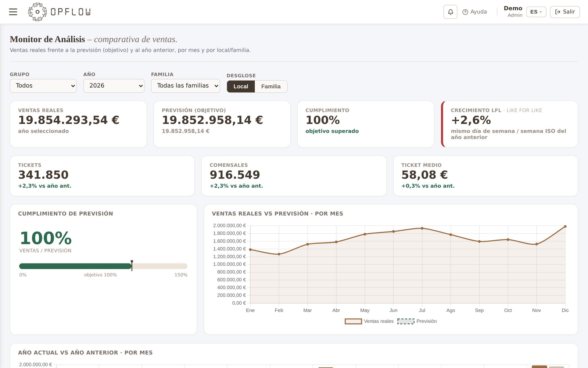Click the Ene month axis label

coord(250,311)
